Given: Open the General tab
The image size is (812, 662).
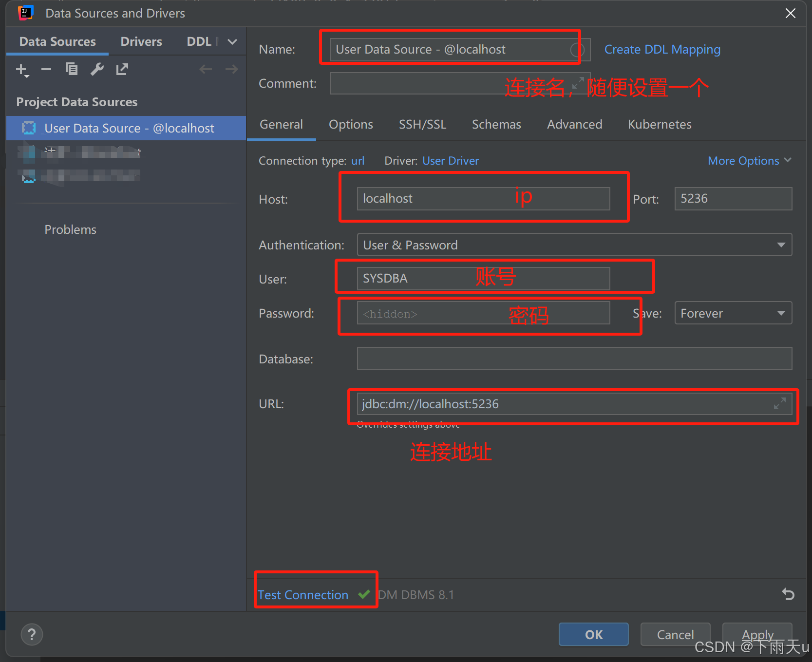Looking at the screenshot, I should [x=281, y=125].
